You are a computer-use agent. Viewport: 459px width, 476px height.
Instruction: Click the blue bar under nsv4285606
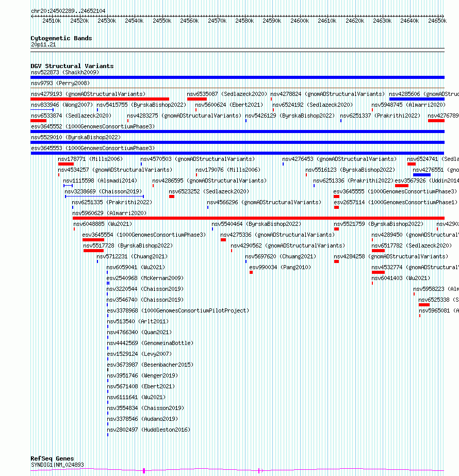coord(417,99)
